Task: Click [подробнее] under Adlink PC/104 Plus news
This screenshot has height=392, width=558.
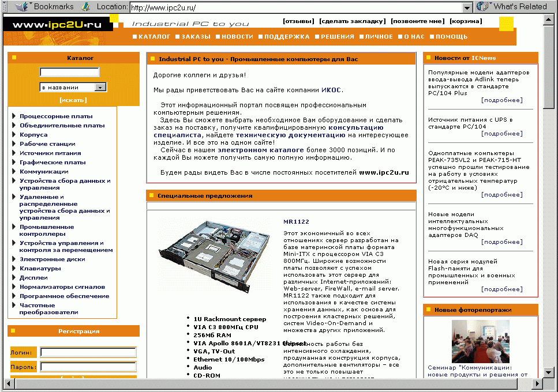Action: [x=502, y=100]
